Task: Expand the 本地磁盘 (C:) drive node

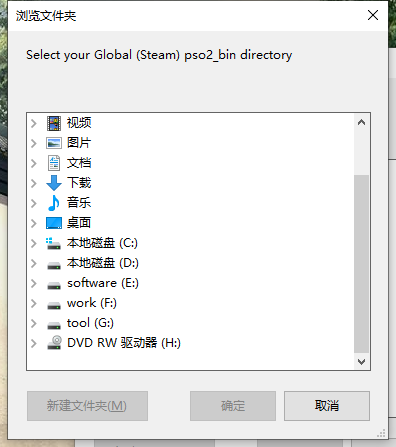Action: (34, 243)
